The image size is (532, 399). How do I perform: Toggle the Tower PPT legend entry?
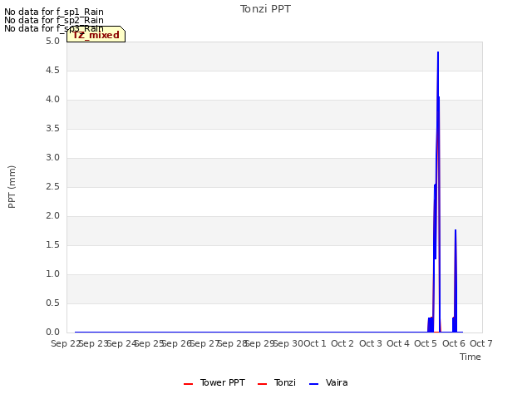tap(214, 382)
